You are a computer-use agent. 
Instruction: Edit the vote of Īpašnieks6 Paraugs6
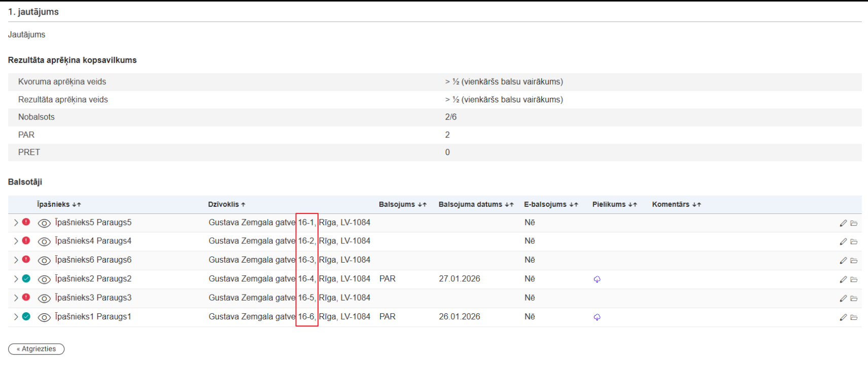tap(843, 261)
